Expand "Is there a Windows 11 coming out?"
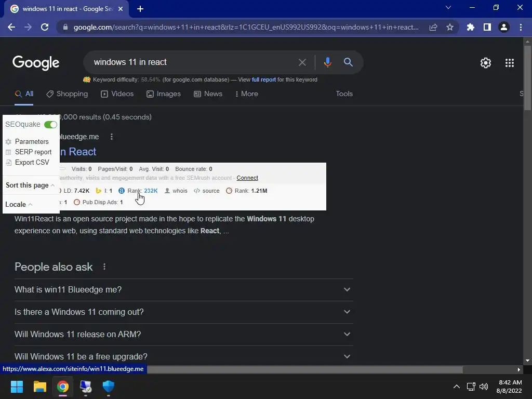532x399 pixels. coord(183,312)
